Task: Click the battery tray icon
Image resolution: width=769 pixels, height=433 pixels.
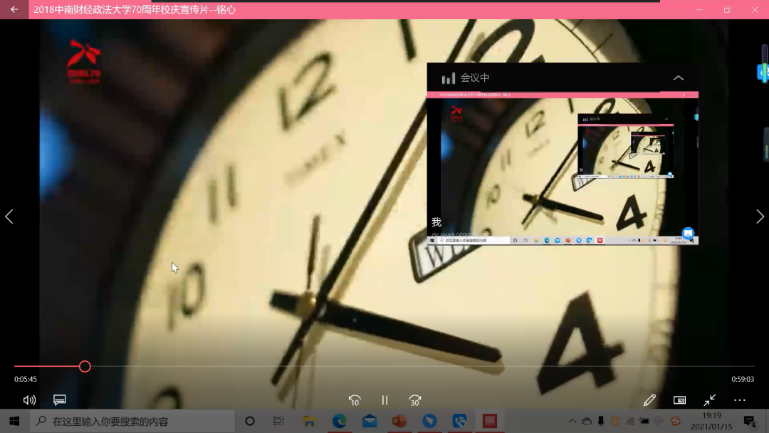Action: 644,421
